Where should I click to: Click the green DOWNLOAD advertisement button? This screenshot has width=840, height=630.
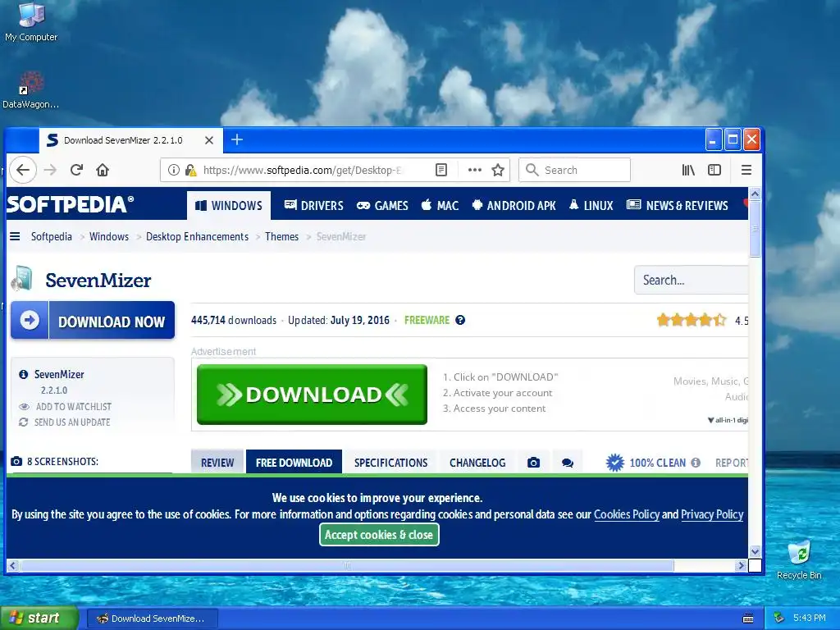[x=312, y=395]
